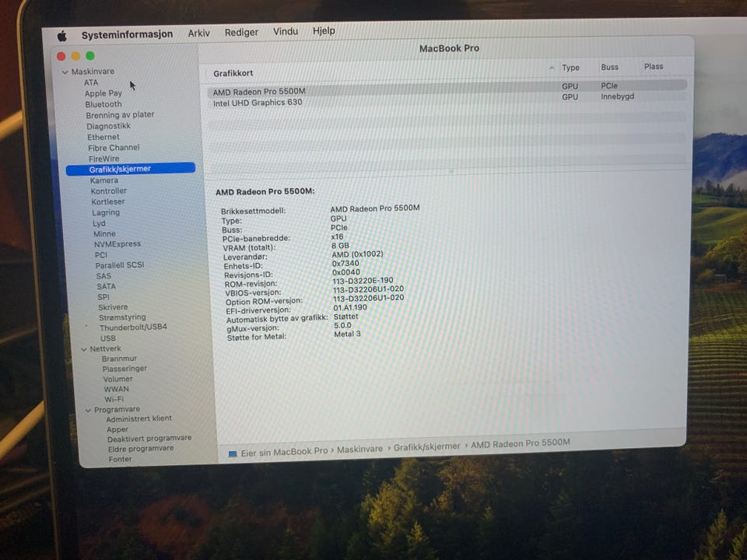Select FireWire in the sidebar
The image size is (747, 560).
pos(103,159)
